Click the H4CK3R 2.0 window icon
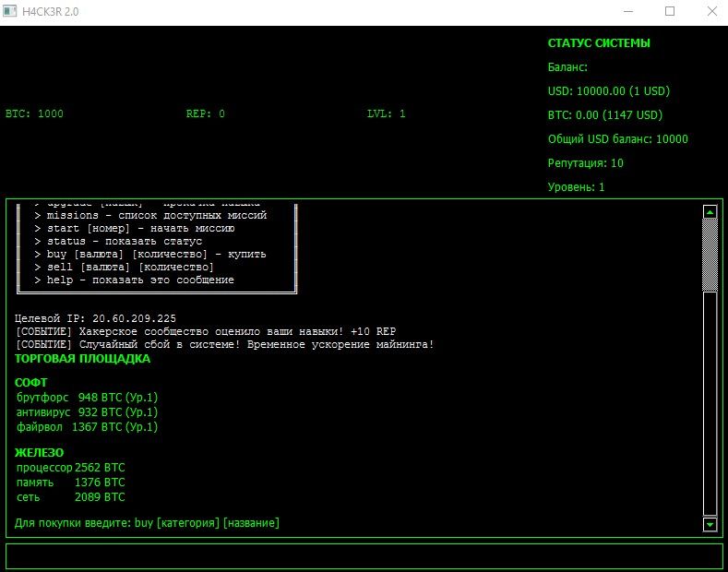Screen dimensions: 728x572 tap(9, 11)
